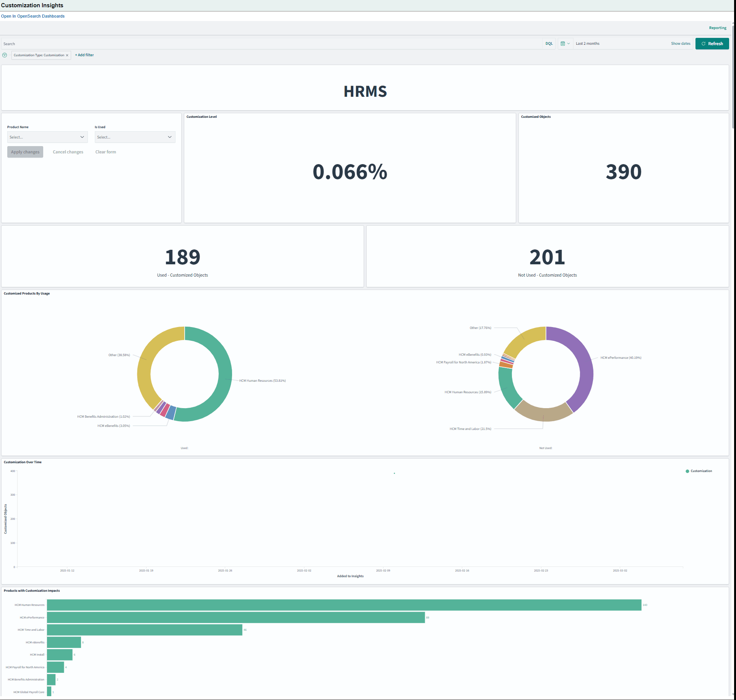Expand the date range quick-select chevron
736x700 pixels.
tap(569, 43)
